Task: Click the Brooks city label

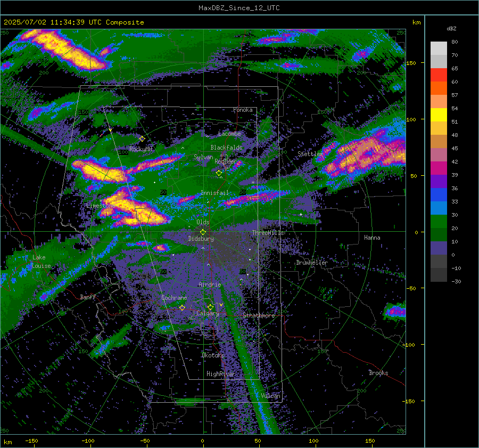Action: tap(378, 373)
